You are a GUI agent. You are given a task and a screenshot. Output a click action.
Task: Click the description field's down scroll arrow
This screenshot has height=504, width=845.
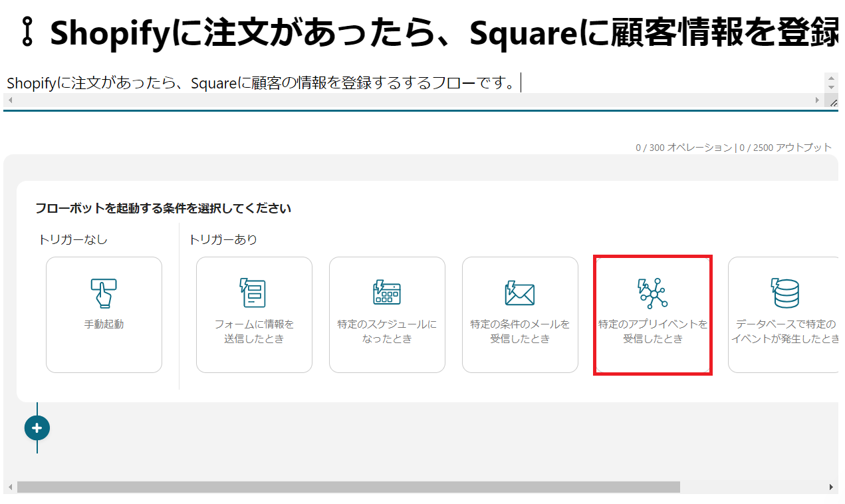pyautogui.click(x=831, y=88)
